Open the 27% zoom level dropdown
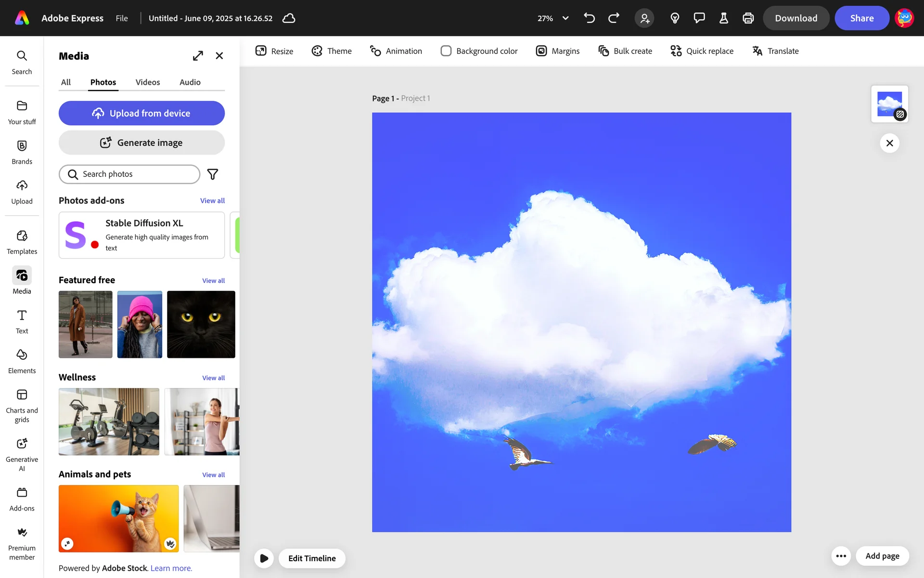Image resolution: width=924 pixels, height=578 pixels. (x=553, y=18)
